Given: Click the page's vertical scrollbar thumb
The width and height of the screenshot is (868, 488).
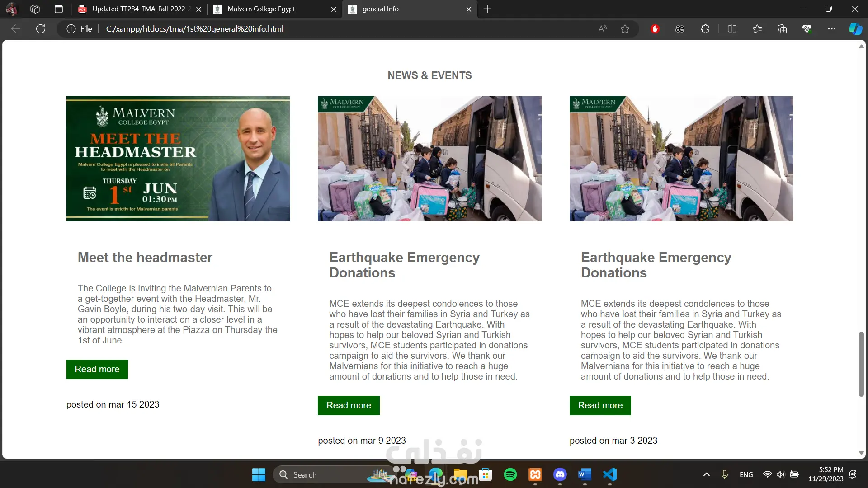Looking at the screenshot, I should (x=861, y=364).
